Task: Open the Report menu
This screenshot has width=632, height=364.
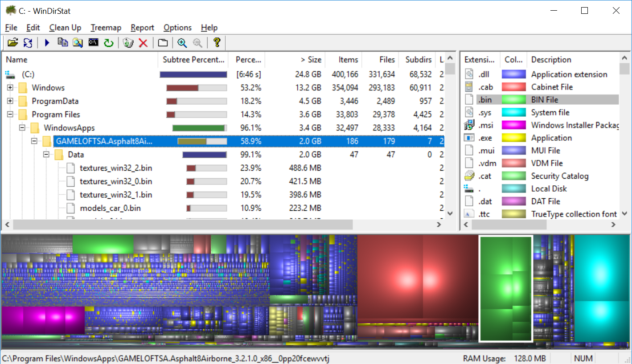Action: tap(142, 28)
